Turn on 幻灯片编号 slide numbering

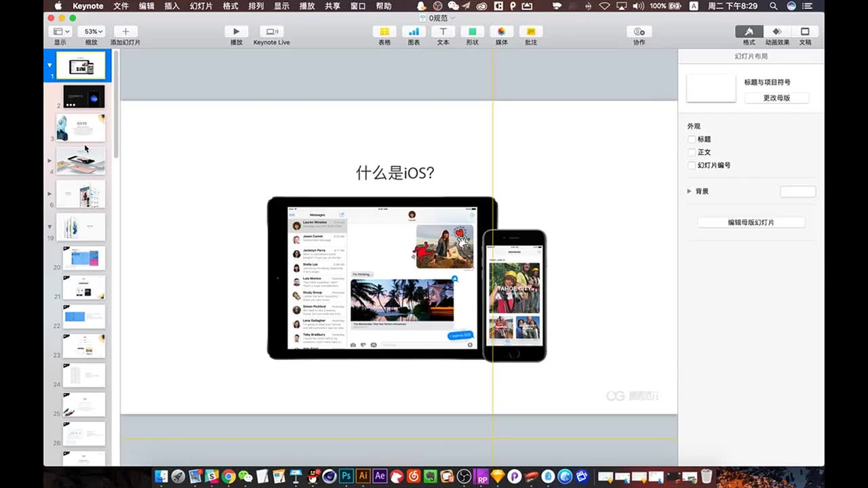point(692,165)
